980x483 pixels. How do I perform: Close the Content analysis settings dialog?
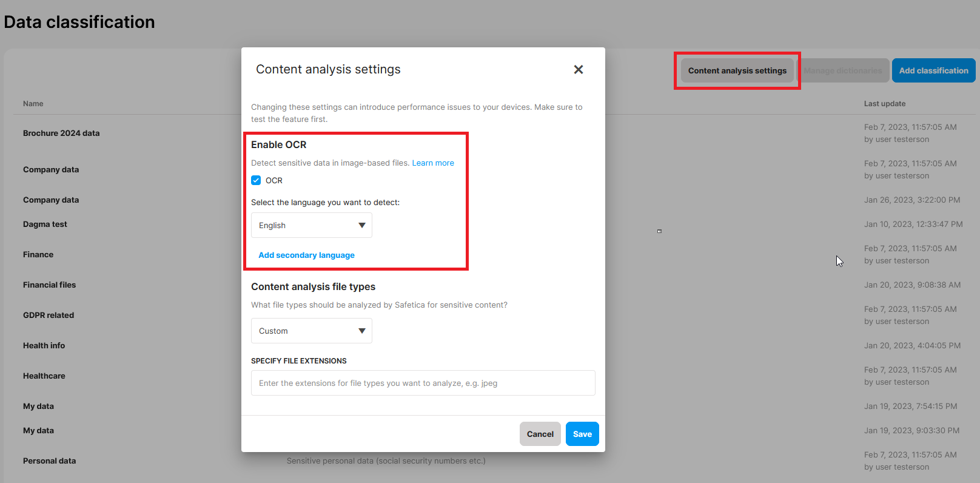pyautogui.click(x=578, y=70)
